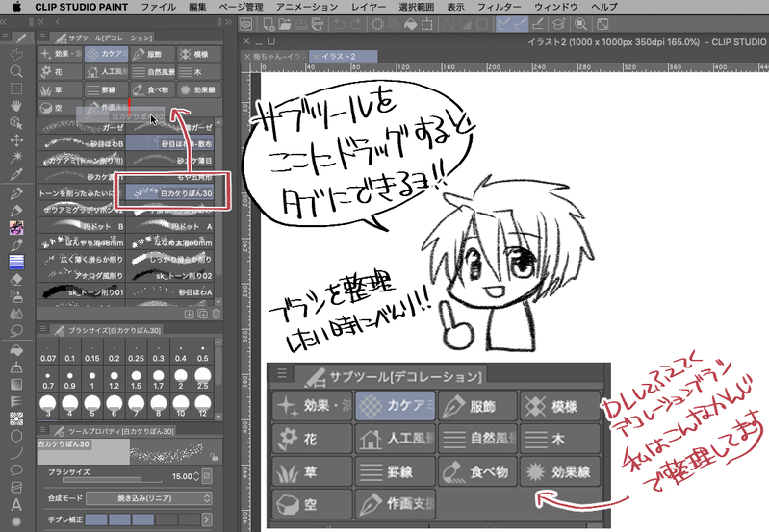Select the 花 sub tool group
Image resolution: width=769 pixels, height=532 pixels.
(60, 72)
